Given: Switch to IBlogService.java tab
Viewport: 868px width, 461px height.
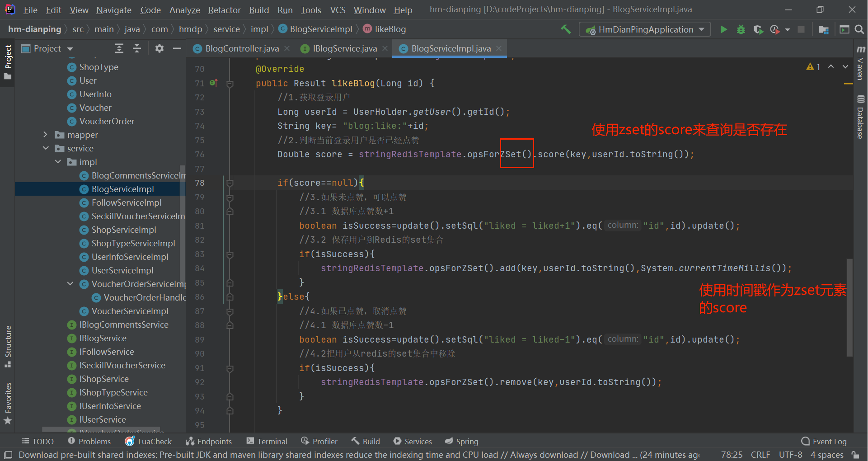Looking at the screenshot, I should pyautogui.click(x=344, y=48).
